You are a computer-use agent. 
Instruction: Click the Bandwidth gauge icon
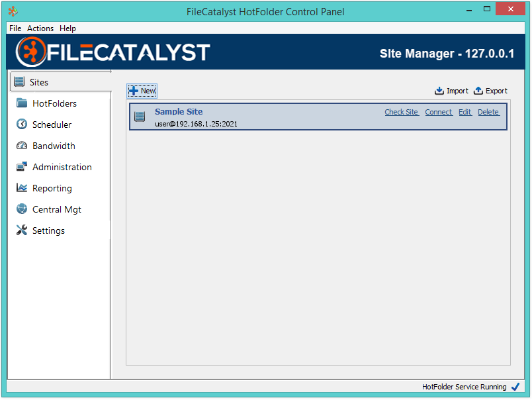point(22,146)
